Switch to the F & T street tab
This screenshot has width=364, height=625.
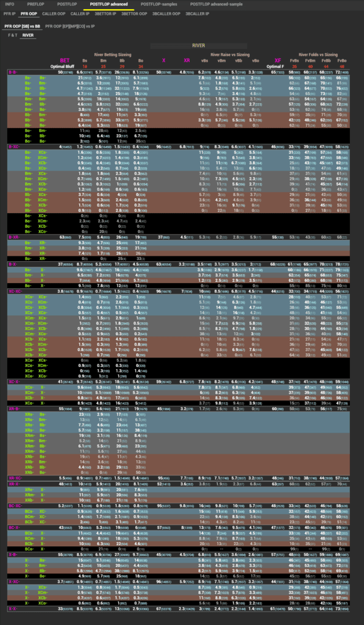[13, 35]
